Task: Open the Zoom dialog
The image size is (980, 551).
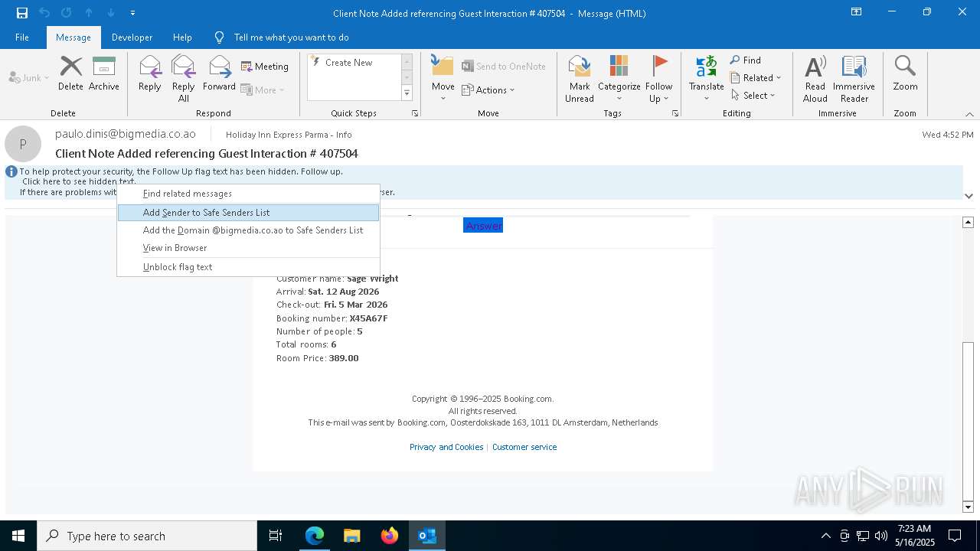Action: [905, 74]
